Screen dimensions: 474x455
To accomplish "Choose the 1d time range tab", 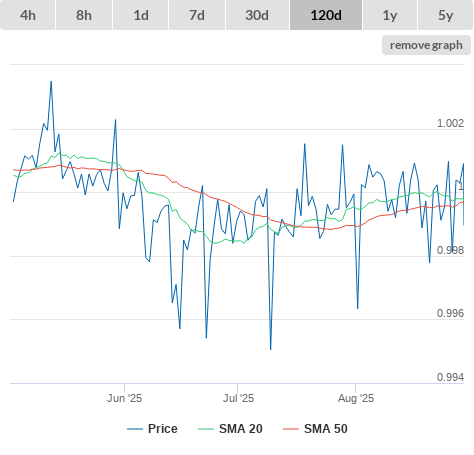I will 141,15.
